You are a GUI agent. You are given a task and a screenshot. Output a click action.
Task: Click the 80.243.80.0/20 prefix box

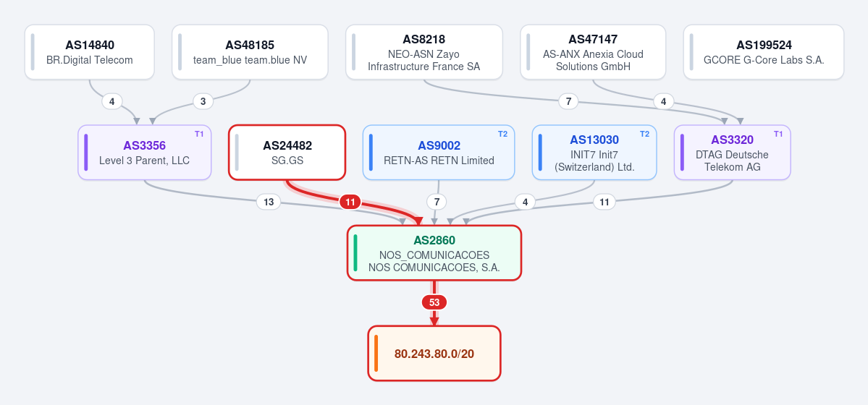434,354
